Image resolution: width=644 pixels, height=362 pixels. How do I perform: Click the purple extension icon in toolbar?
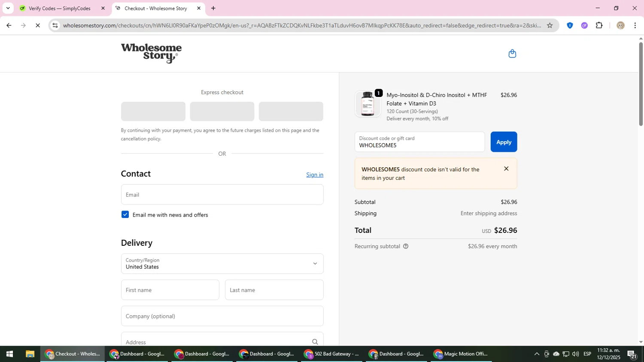(584, 25)
